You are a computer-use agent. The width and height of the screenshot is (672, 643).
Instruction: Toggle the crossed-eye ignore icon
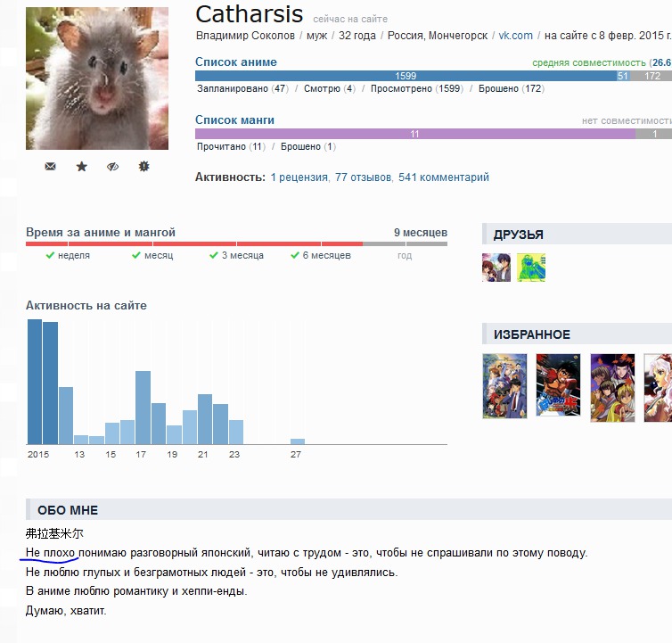tap(112, 167)
